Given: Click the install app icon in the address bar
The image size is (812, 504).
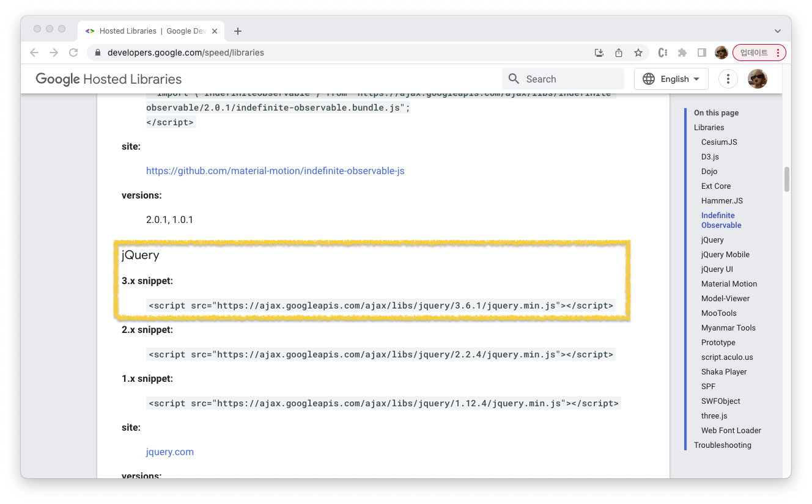Looking at the screenshot, I should coord(599,53).
